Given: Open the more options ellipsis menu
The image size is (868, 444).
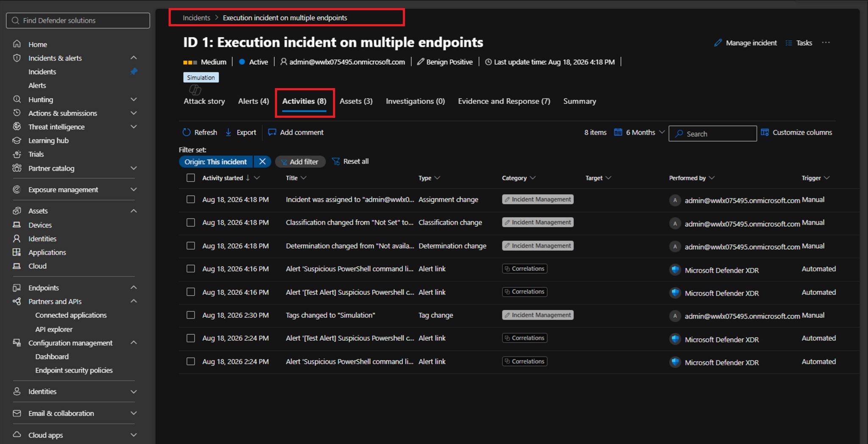Looking at the screenshot, I should pos(826,43).
